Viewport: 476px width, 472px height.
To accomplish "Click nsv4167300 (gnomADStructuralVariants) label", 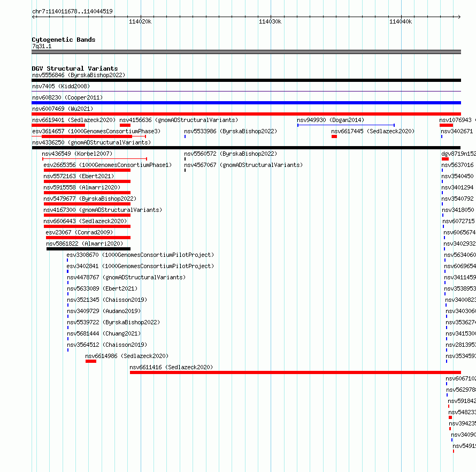I will [x=103, y=210].
